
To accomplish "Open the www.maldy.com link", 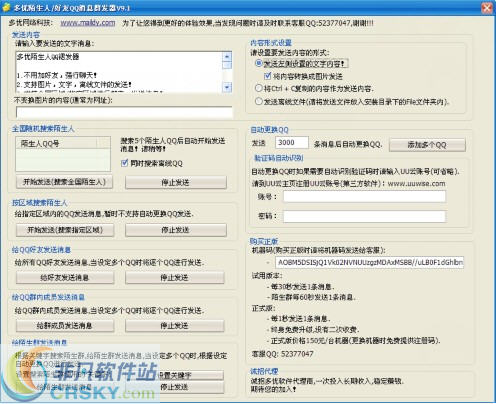I will (x=88, y=23).
